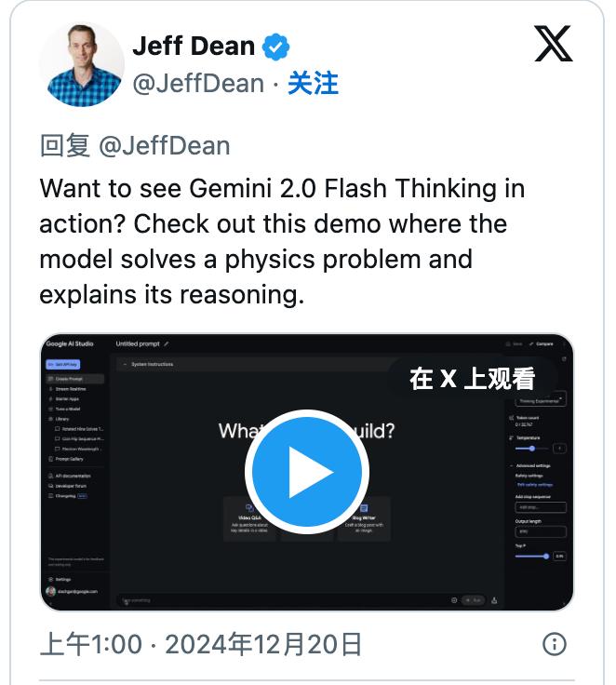Image resolution: width=616 pixels, height=685 pixels.
Task: Click the Add stop sequence field
Action: (x=541, y=507)
